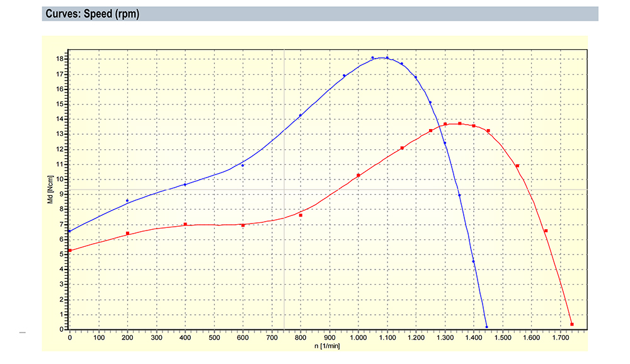Click the "18" tick label on y-axis
Viewport: 630px width, 364px height.
click(x=60, y=59)
